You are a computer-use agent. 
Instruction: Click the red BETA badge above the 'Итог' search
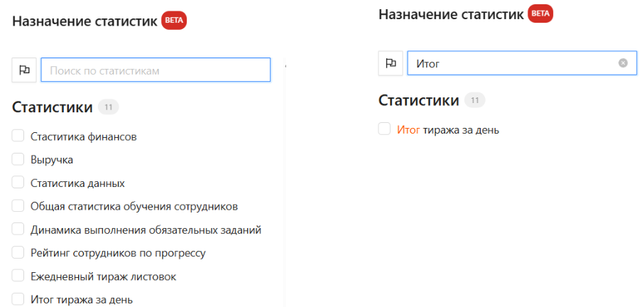pyautogui.click(x=540, y=14)
